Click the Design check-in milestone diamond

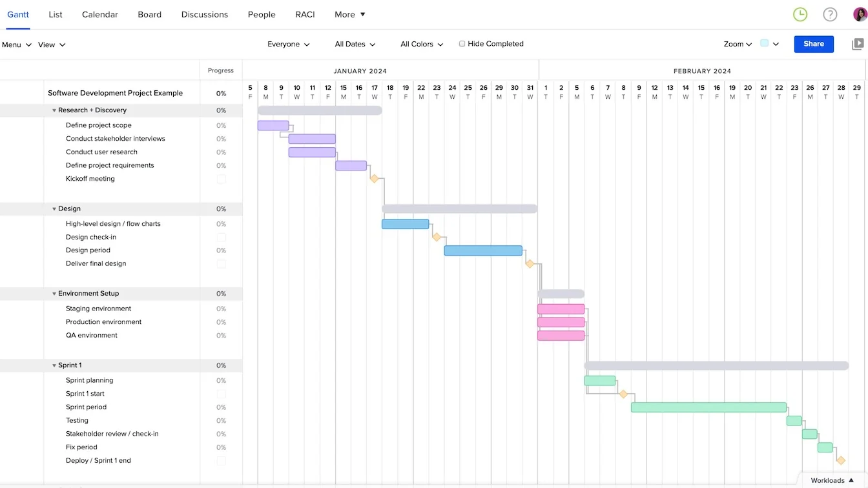(437, 237)
